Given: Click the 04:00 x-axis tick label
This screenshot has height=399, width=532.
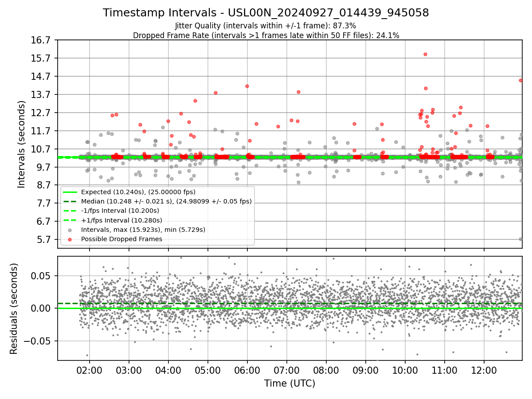Looking at the screenshot, I should tap(168, 370).
